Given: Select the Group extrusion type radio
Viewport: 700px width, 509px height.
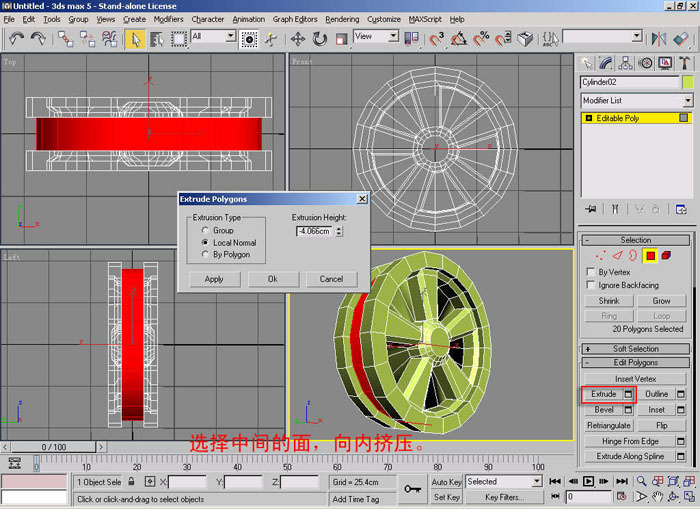Looking at the screenshot, I should 205,230.
